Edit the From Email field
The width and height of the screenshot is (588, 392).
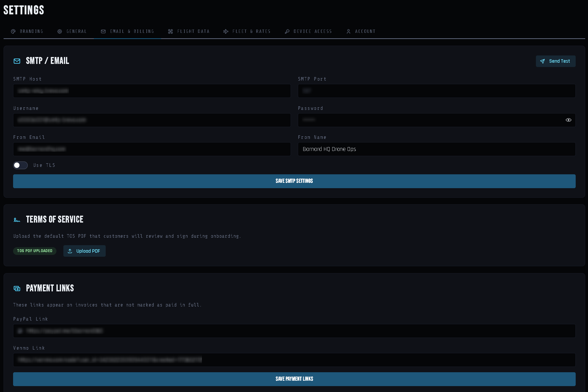coord(152,149)
